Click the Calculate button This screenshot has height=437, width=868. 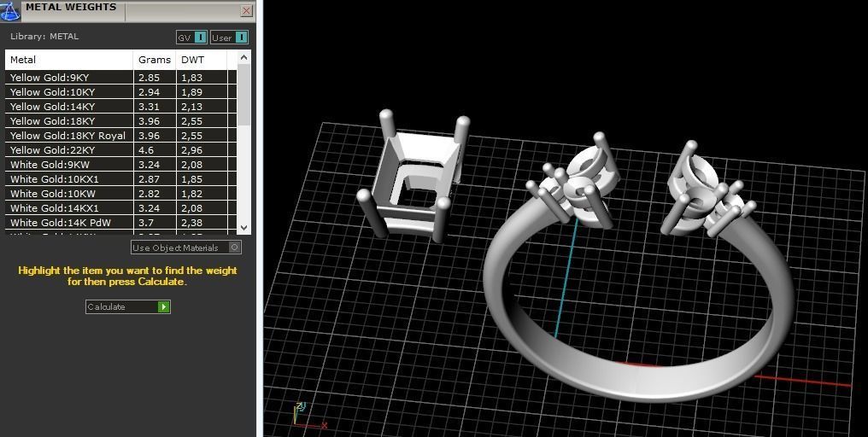128,306
